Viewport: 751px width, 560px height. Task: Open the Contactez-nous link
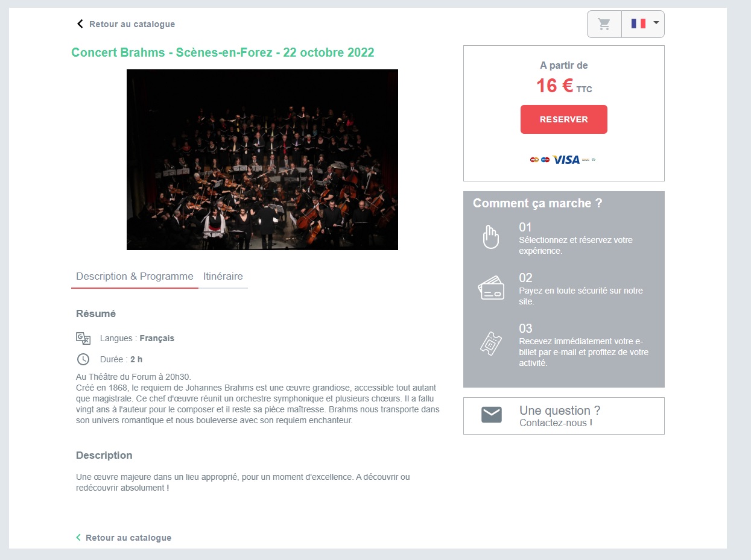point(556,423)
